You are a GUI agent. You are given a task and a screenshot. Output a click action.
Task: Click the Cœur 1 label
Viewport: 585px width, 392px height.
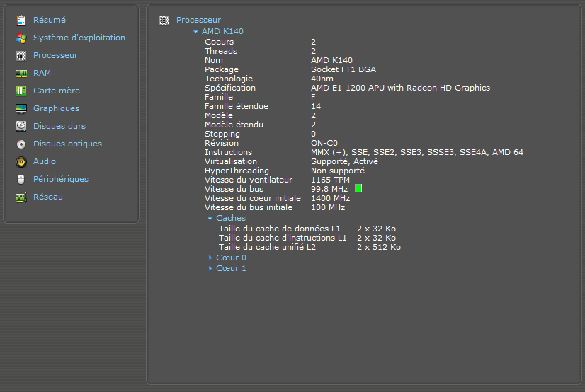point(231,268)
